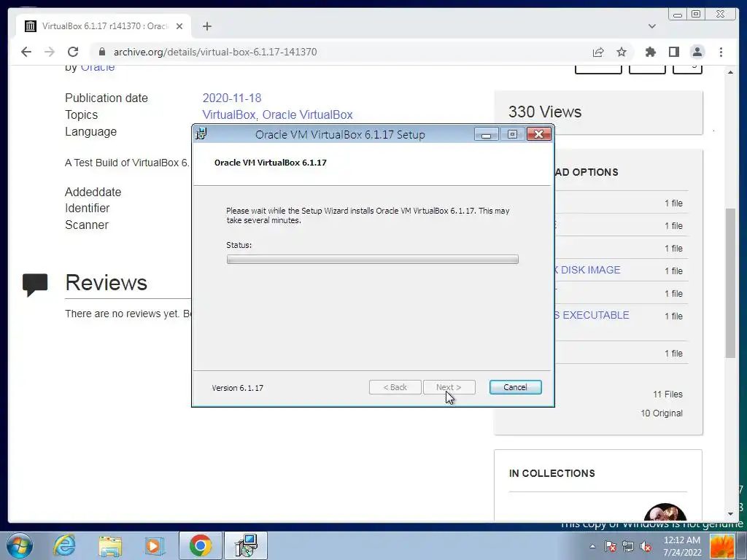The width and height of the screenshot is (747, 560).
Task: Click the EXECUTABLE download option
Action: click(x=592, y=315)
